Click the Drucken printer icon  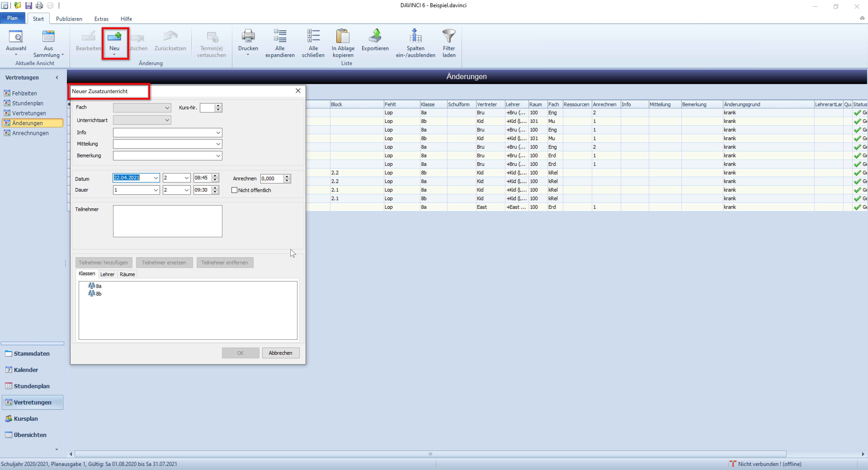pyautogui.click(x=248, y=36)
